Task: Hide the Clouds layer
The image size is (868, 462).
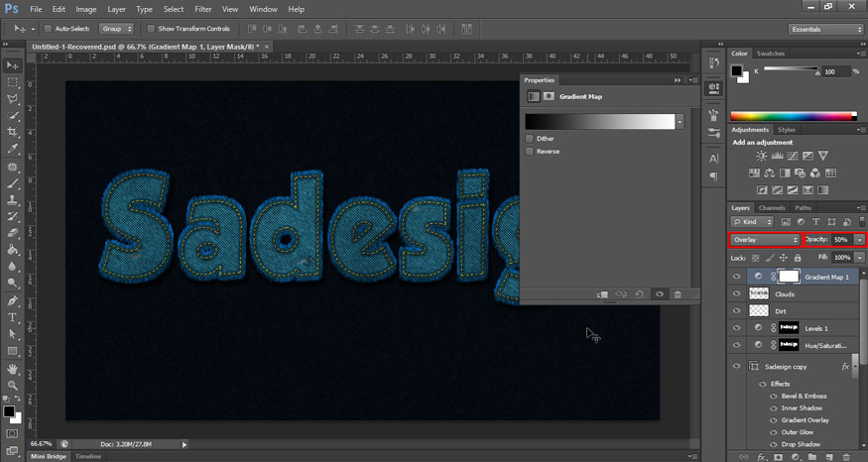Action: pos(736,293)
